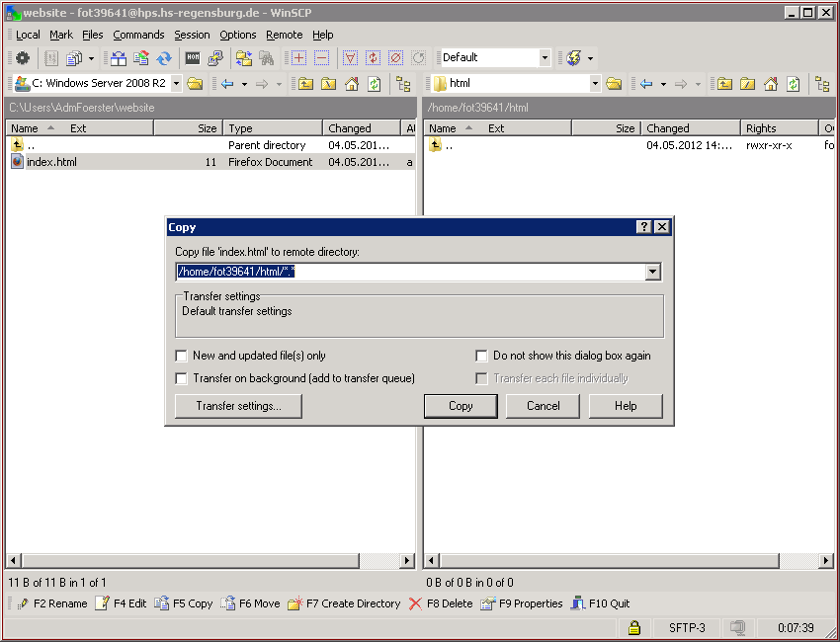Click F5 Copy in bottom bar
The image size is (840, 642).
(184, 604)
